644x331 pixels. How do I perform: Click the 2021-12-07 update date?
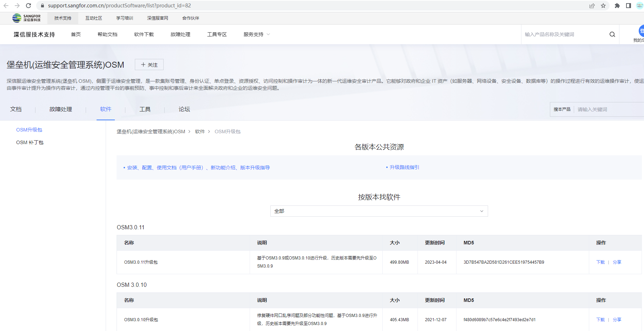pyautogui.click(x=436, y=320)
